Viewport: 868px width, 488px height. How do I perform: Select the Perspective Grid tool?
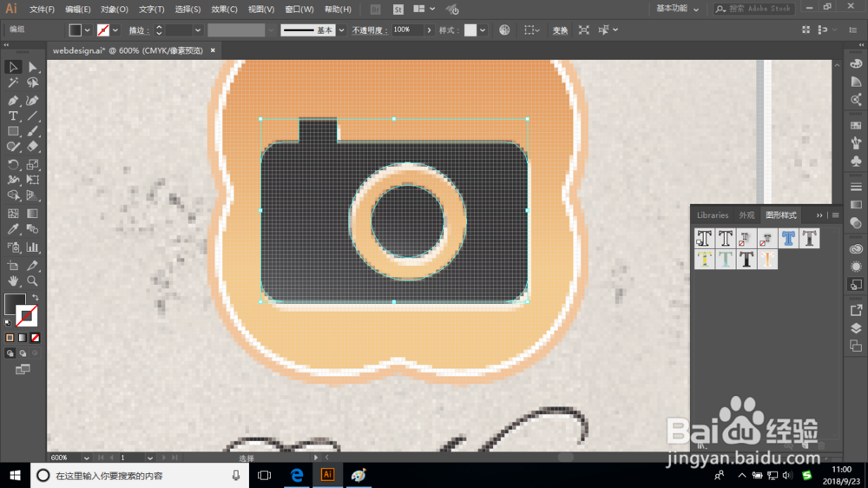coord(32,195)
